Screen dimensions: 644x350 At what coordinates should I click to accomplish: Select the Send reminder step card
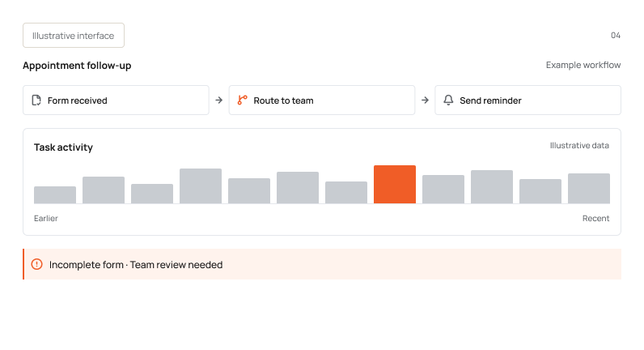pos(527,100)
